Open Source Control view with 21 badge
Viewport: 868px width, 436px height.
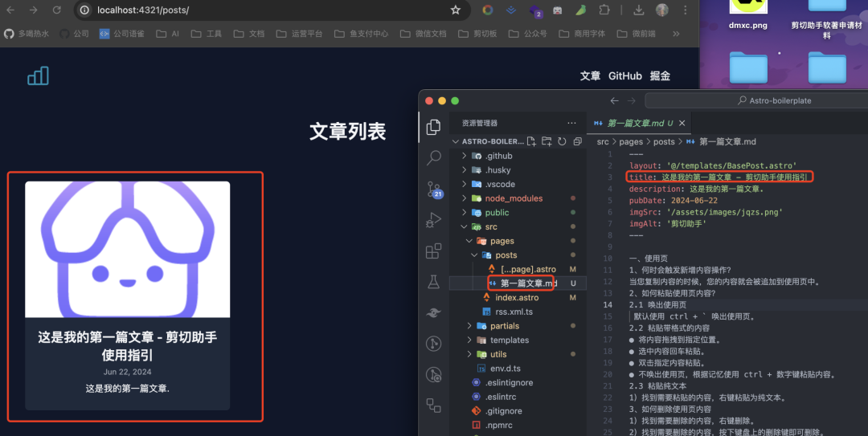click(x=434, y=189)
